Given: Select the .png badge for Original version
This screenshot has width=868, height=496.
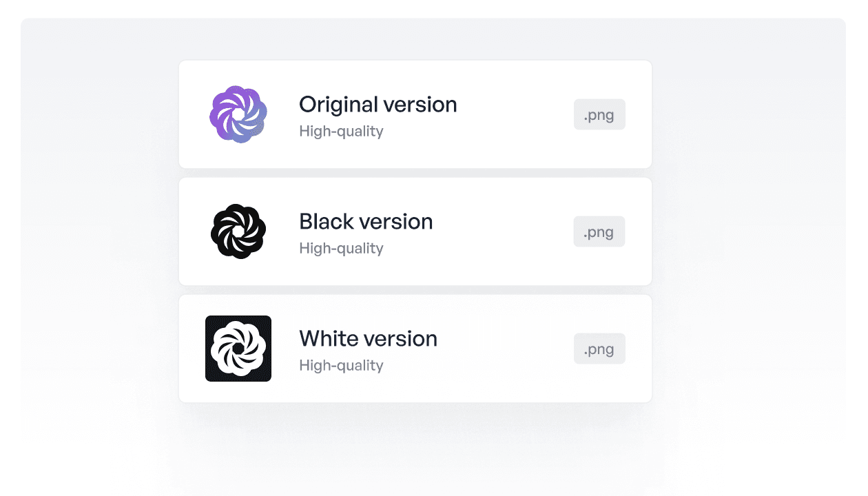Looking at the screenshot, I should 599,114.
